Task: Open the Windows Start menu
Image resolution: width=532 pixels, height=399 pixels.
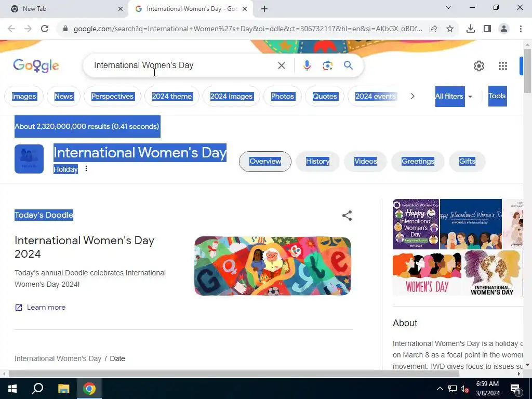Action: [12, 389]
